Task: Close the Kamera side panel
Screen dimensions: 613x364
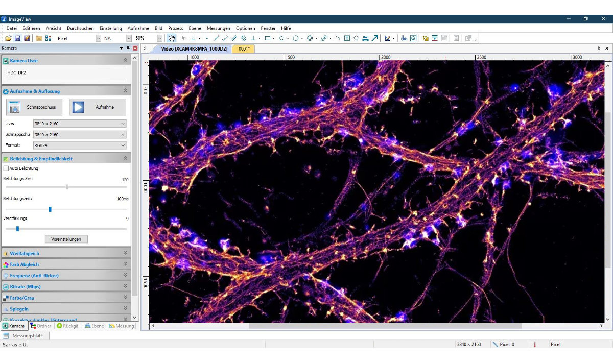Action: coord(135,48)
